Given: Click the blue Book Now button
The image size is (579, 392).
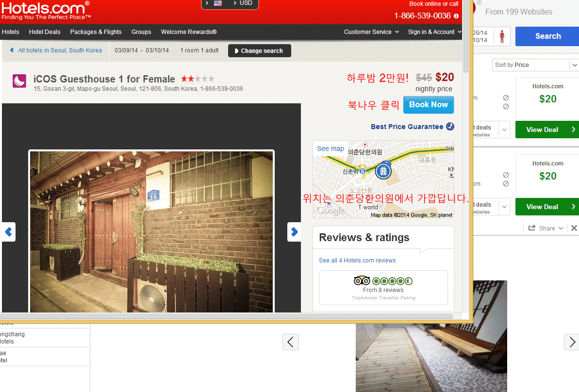Looking at the screenshot, I should pos(428,105).
